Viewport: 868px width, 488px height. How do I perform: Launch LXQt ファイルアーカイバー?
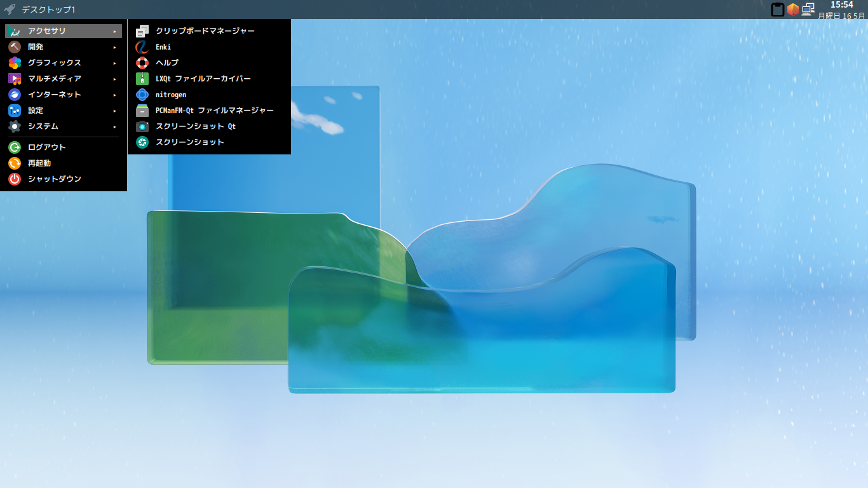tap(209, 79)
